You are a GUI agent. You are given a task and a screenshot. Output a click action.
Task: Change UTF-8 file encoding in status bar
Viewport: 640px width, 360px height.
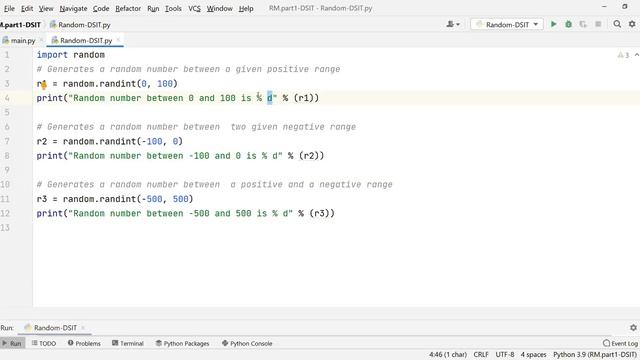[505, 355]
